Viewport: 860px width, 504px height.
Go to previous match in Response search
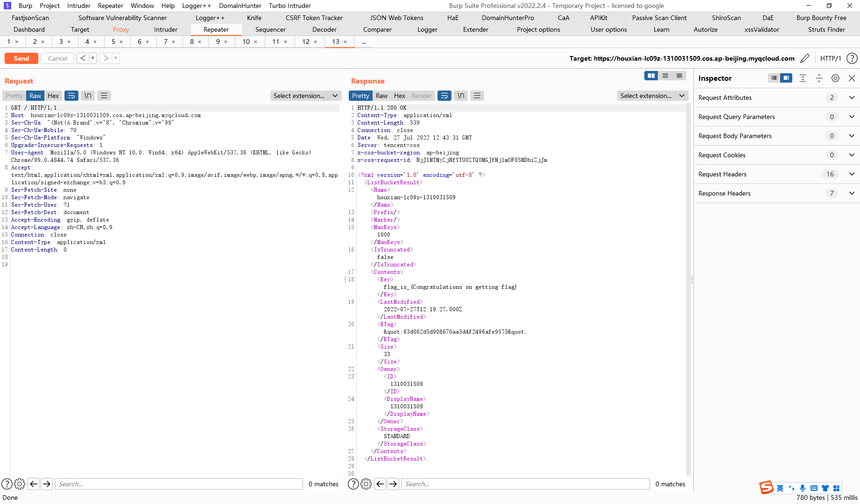coord(380,484)
